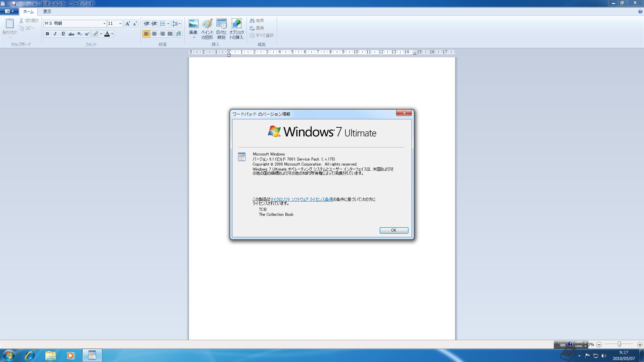This screenshot has width=644, height=362.
Task: Click the zoom slider handle
Action: 620,345
